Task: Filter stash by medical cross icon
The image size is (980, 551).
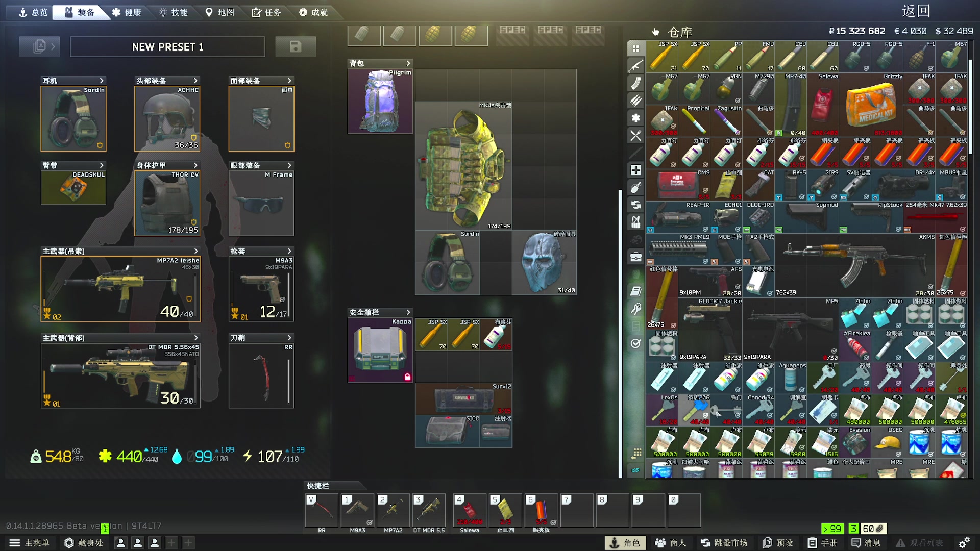Action: tap(635, 170)
